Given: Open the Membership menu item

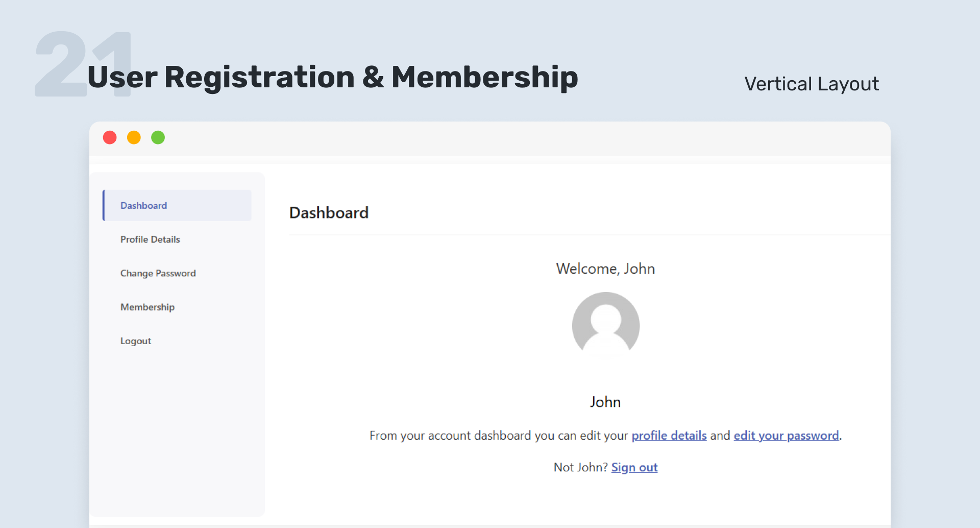Looking at the screenshot, I should tap(148, 307).
